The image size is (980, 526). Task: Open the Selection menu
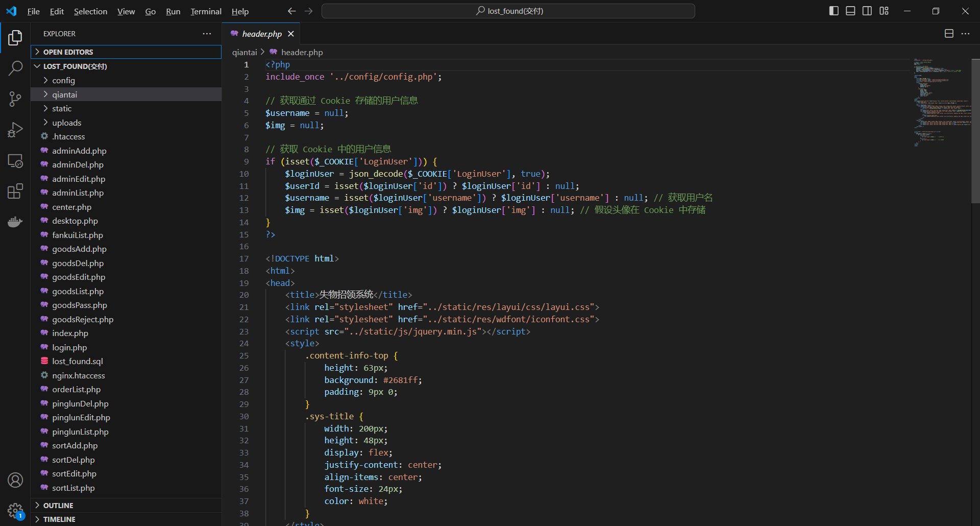[x=90, y=11]
